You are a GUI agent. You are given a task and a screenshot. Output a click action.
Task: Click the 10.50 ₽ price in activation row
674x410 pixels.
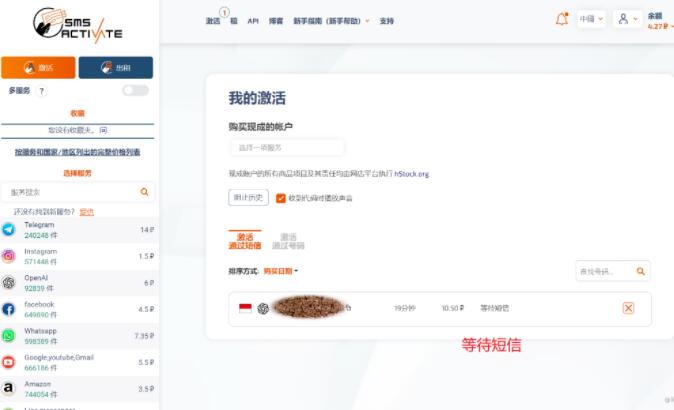pyautogui.click(x=453, y=308)
